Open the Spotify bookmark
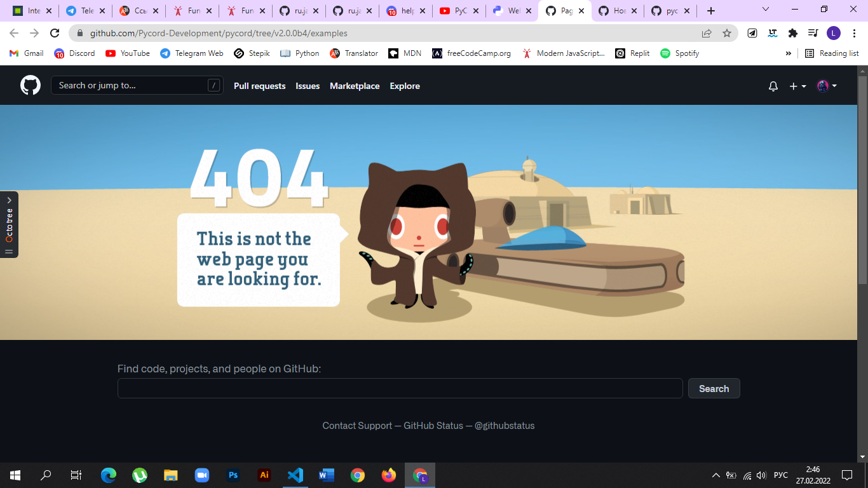Screen dimensions: 868x488 coord(680,53)
